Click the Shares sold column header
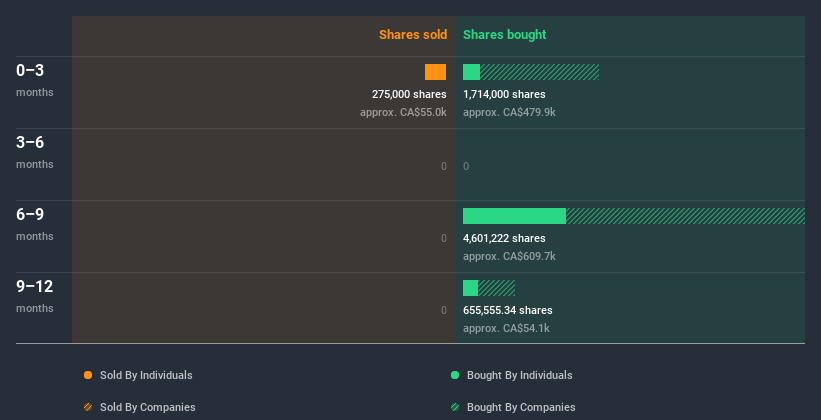This screenshot has height=420, width=821. 413,35
